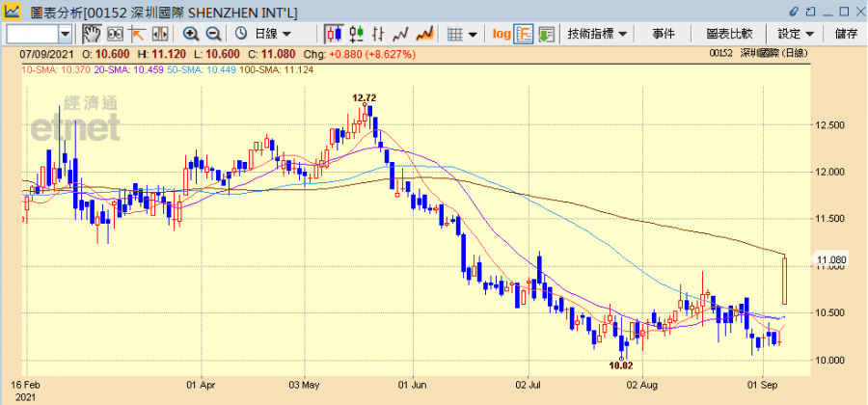The width and height of the screenshot is (868, 405).
Task: Click the 事件 button
Action: [664, 34]
